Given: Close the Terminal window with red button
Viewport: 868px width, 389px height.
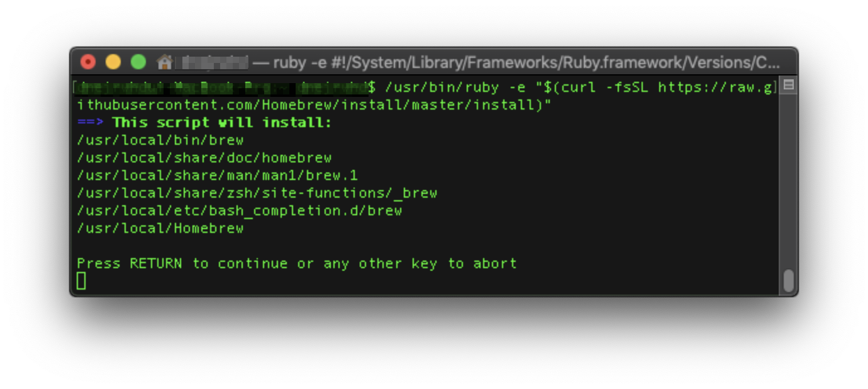Looking at the screenshot, I should point(88,62).
